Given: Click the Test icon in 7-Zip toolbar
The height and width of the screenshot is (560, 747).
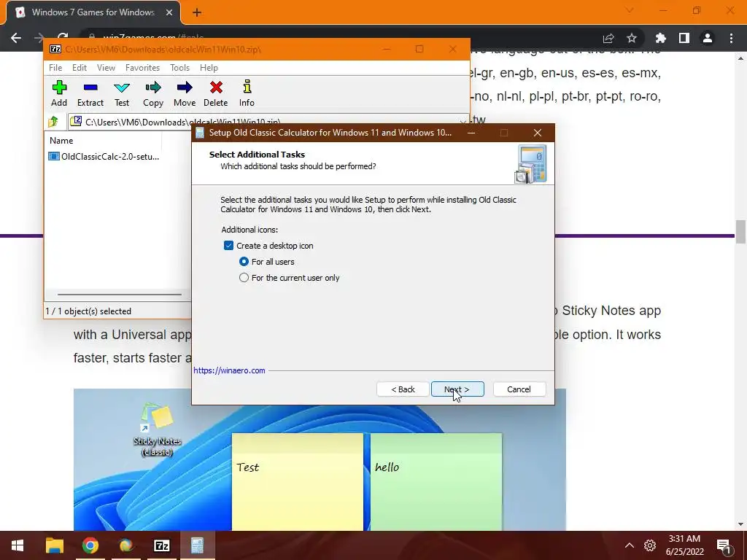Looking at the screenshot, I should coord(122,93).
